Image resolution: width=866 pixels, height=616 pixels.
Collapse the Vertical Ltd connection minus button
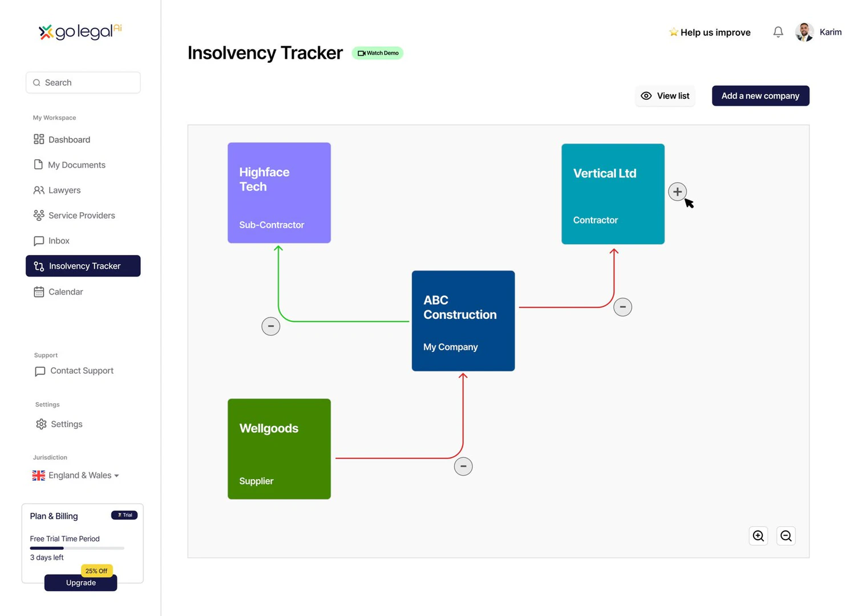click(622, 307)
